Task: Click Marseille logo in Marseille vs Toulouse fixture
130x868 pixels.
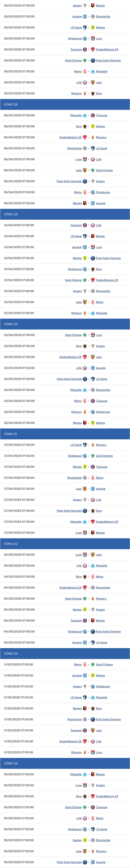Action: pos(85,115)
